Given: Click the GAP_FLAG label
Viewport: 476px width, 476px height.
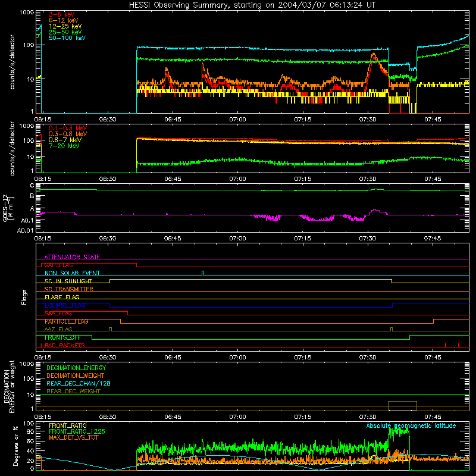Looking at the screenshot, I should tap(58, 265).
